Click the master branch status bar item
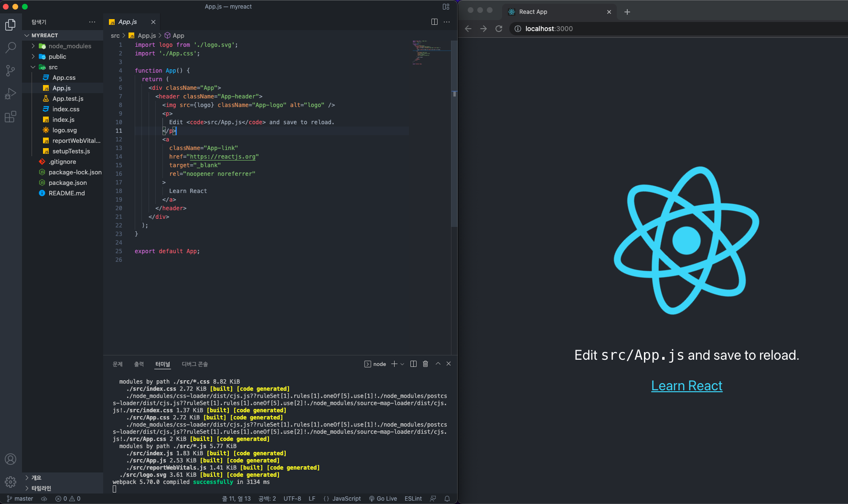The height and width of the screenshot is (504, 848). 20,499
